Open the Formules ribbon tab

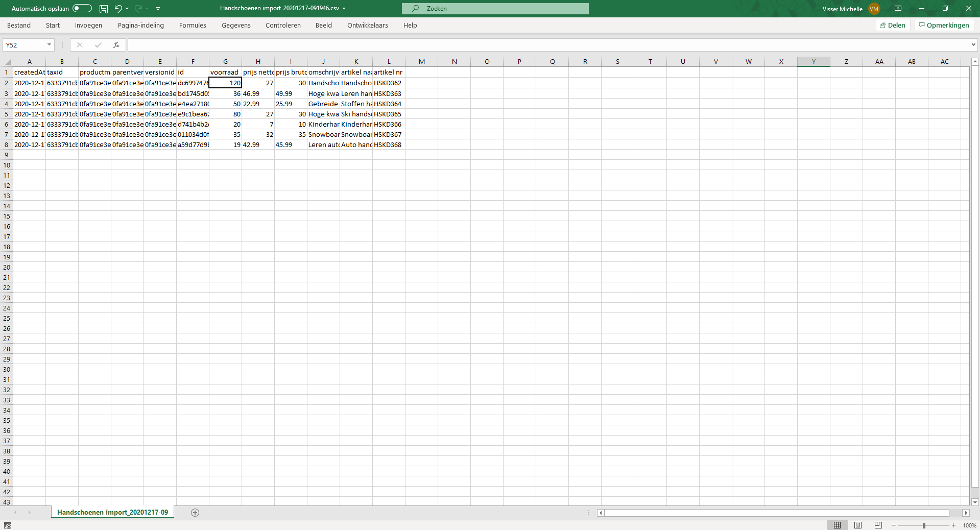point(193,26)
